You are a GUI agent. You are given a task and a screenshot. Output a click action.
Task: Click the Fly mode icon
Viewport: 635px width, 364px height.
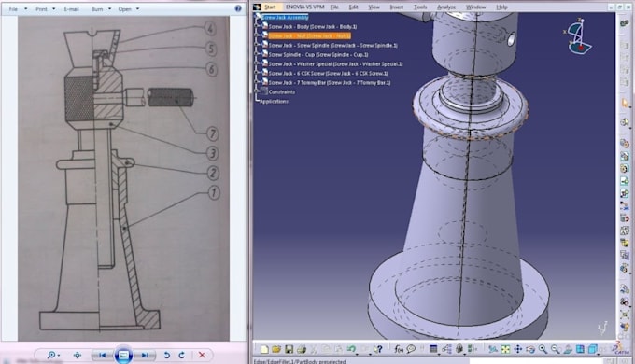493,349
